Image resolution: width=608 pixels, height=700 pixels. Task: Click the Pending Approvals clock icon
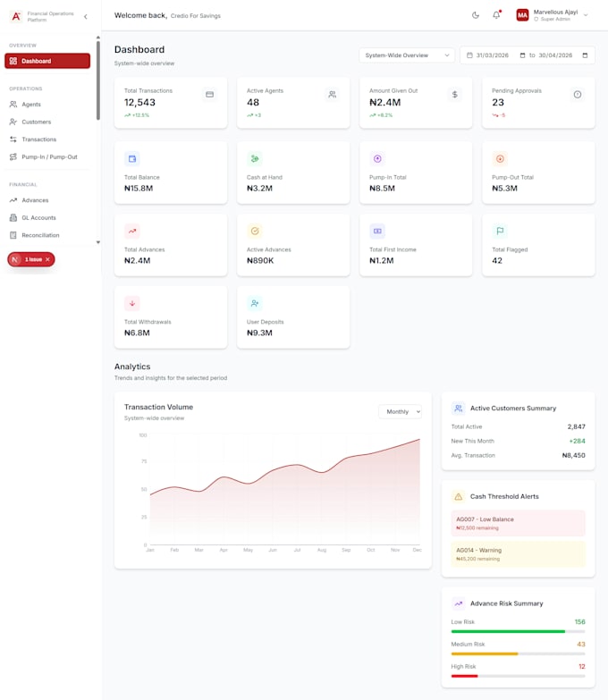point(578,94)
